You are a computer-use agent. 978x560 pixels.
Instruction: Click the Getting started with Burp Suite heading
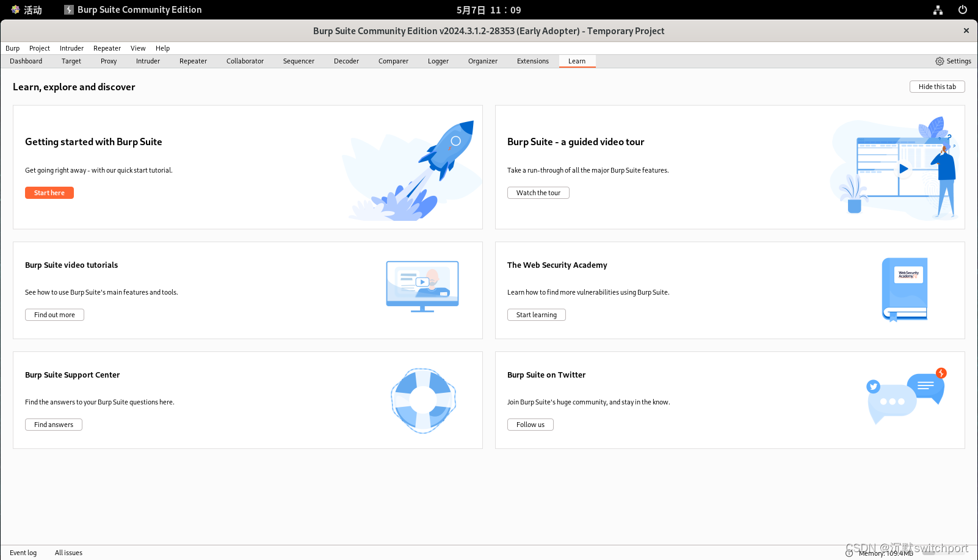tap(93, 142)
